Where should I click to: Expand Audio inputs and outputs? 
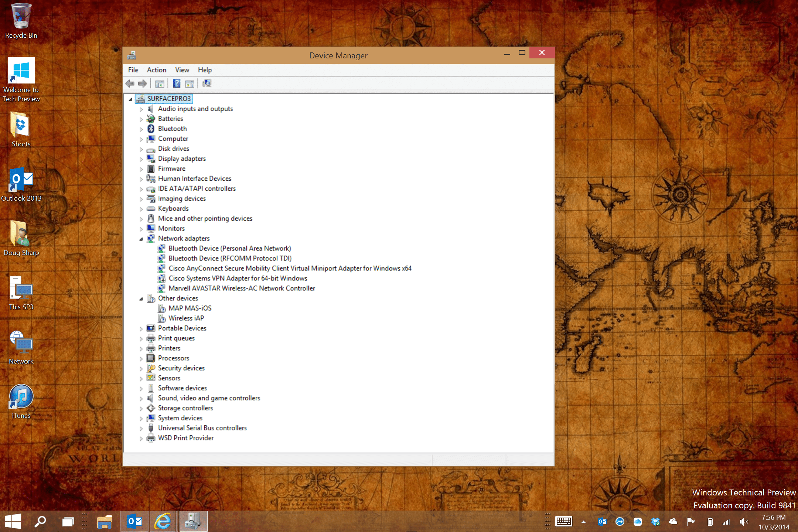point(141,109)
